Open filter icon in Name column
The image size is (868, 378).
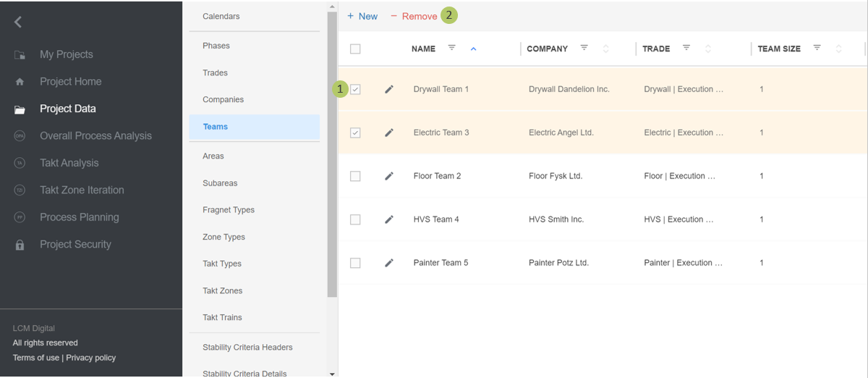tap(452, 49)
